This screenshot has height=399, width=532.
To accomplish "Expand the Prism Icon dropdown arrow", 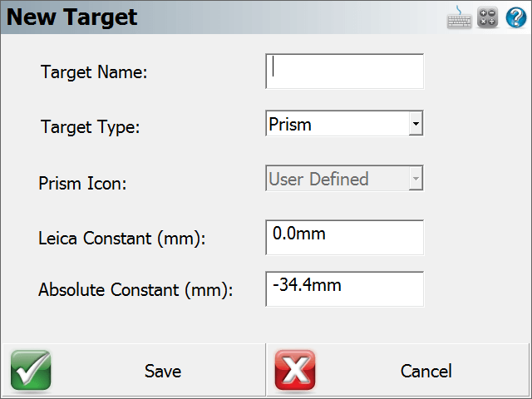I will 416,178.
